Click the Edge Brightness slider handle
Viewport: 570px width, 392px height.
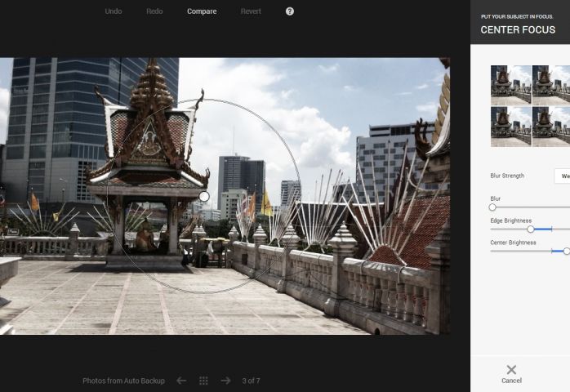coord(530,229)
